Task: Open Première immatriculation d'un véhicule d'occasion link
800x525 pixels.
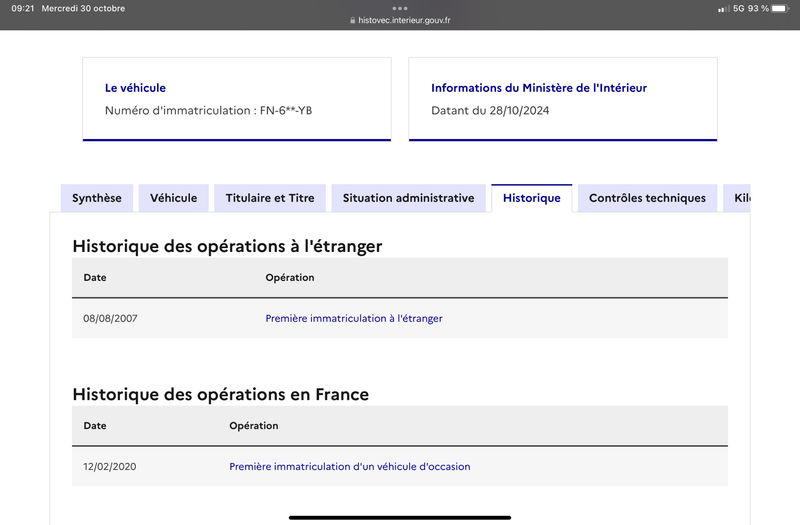Action: click(x=349, y=466)
